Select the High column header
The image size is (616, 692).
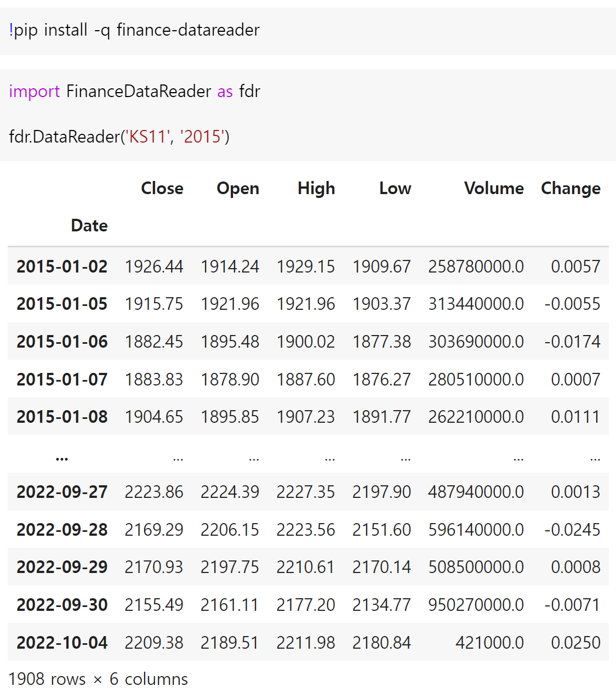pos(316,188)
